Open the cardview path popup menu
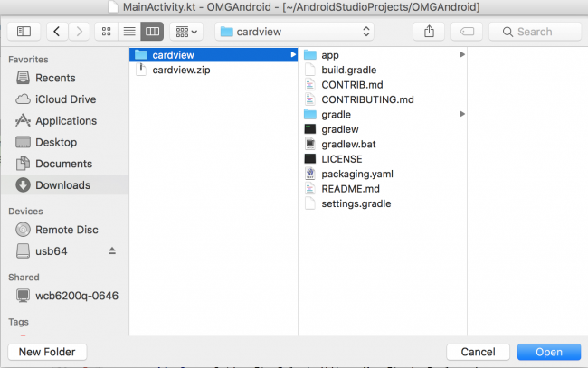Screen dimensions: 588x368 click(x=294, y=32)
